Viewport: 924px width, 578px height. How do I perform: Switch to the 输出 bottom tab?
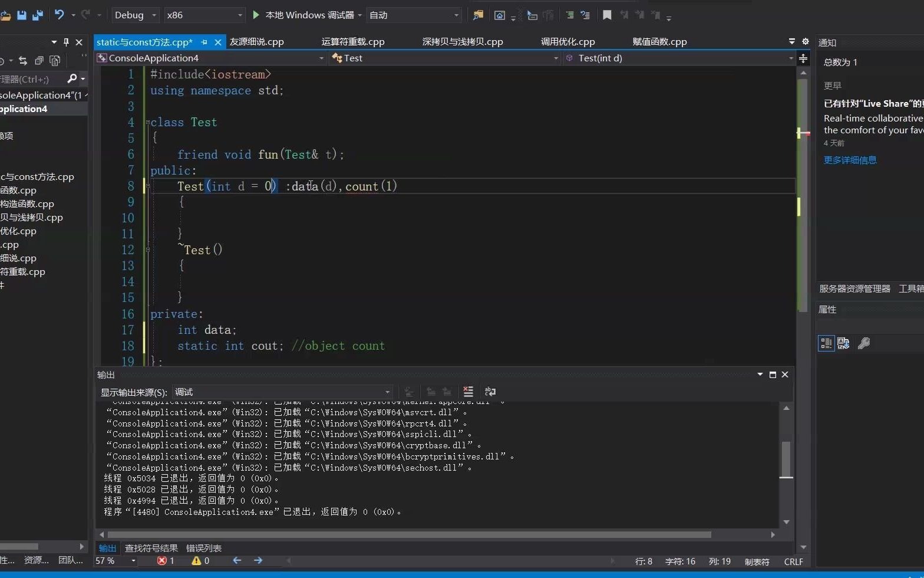[x=107, y=549]
